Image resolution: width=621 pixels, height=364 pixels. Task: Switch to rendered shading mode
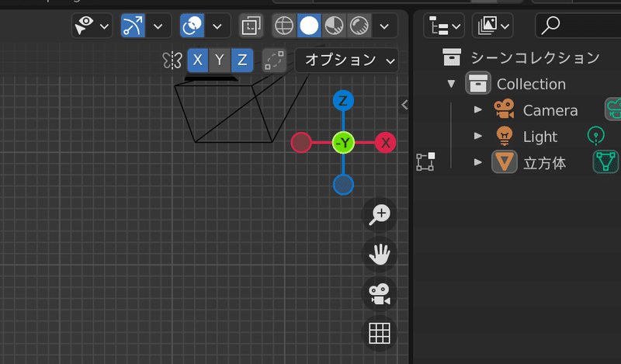click(359, 26)
